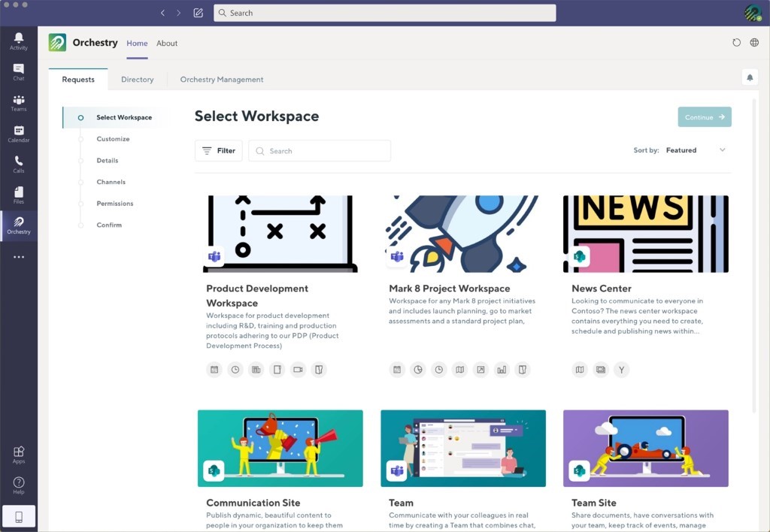Click the vertical scrollbar on right

point(754,255)
